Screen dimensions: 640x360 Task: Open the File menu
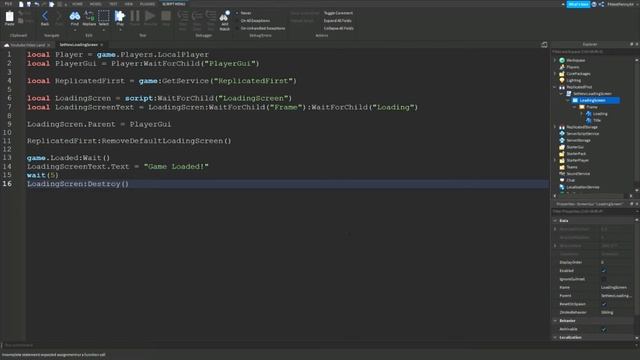(x=8, y=4)
